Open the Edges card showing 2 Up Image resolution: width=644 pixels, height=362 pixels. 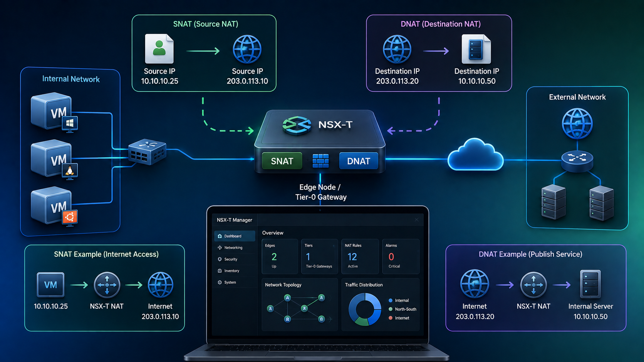[x=280, y=257]
